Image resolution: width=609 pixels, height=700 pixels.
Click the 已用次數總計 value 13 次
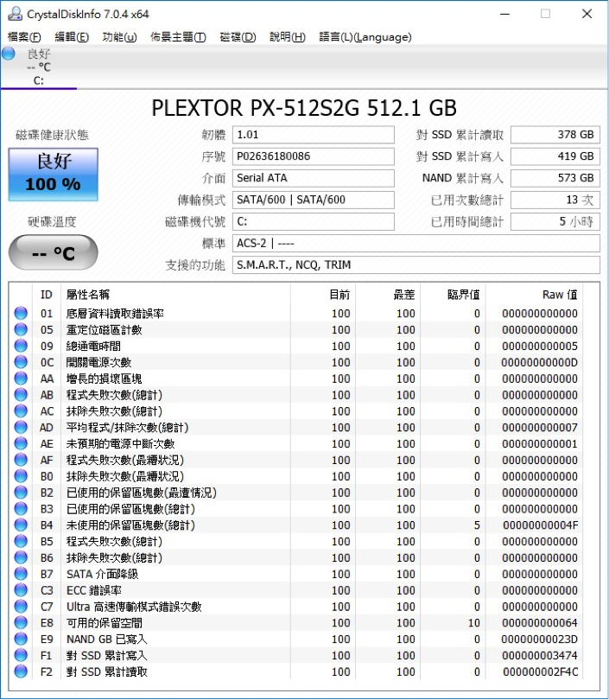click(555, 200)
